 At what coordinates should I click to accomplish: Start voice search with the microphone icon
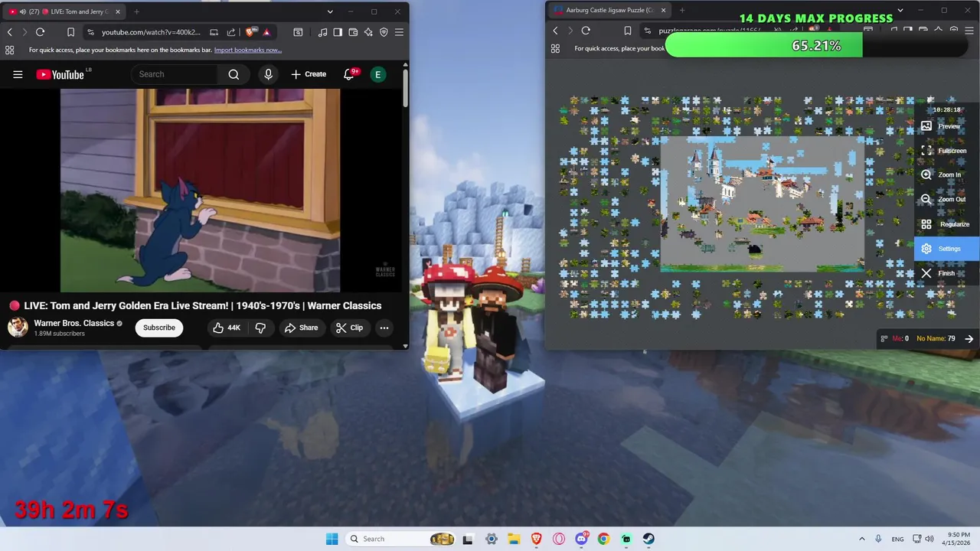click(x=268, y=74)
